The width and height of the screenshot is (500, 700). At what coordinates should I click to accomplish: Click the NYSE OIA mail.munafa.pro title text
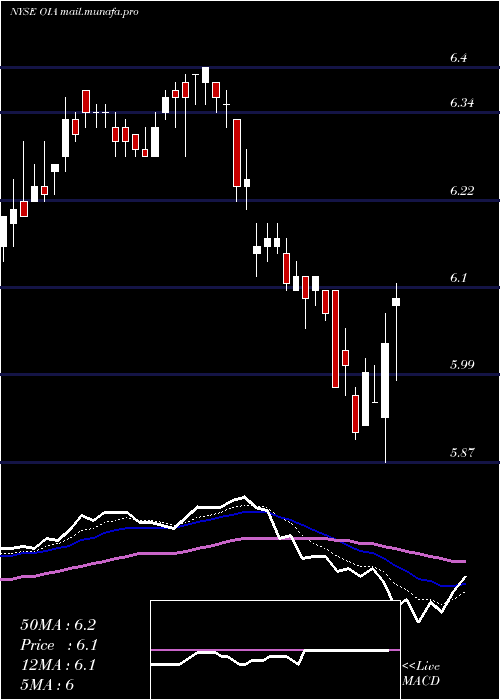74,12
